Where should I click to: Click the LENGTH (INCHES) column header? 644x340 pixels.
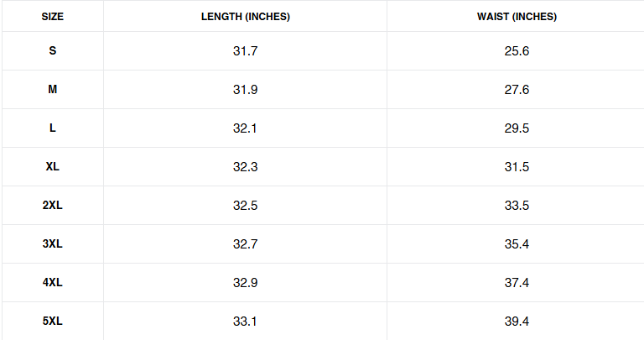[x=246, y=17]
